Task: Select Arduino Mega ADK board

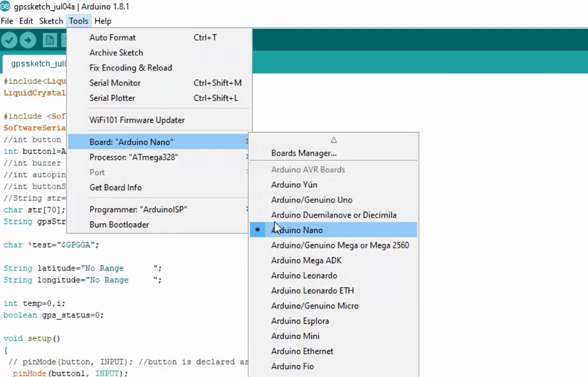Action: click(x=333, y=260)
